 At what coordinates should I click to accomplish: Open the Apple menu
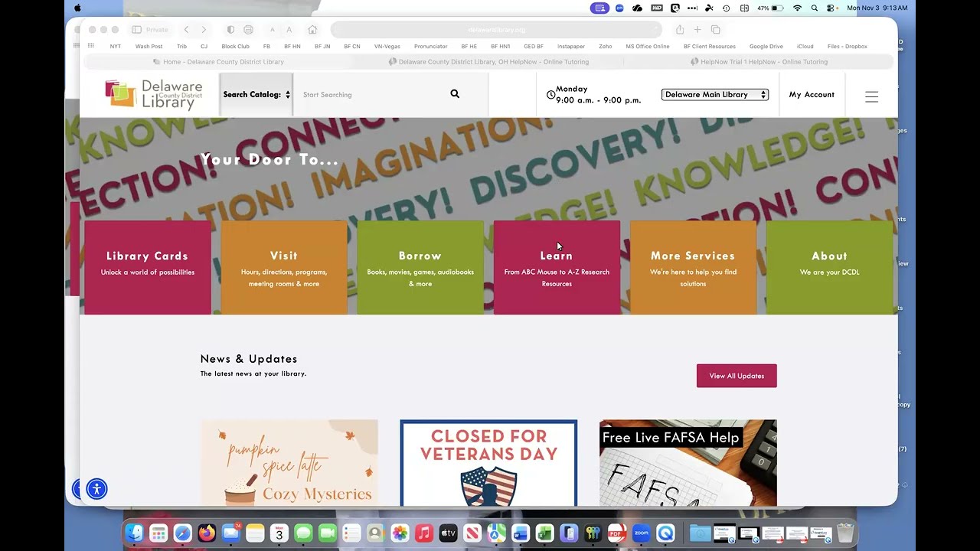[x=77, y=8]
